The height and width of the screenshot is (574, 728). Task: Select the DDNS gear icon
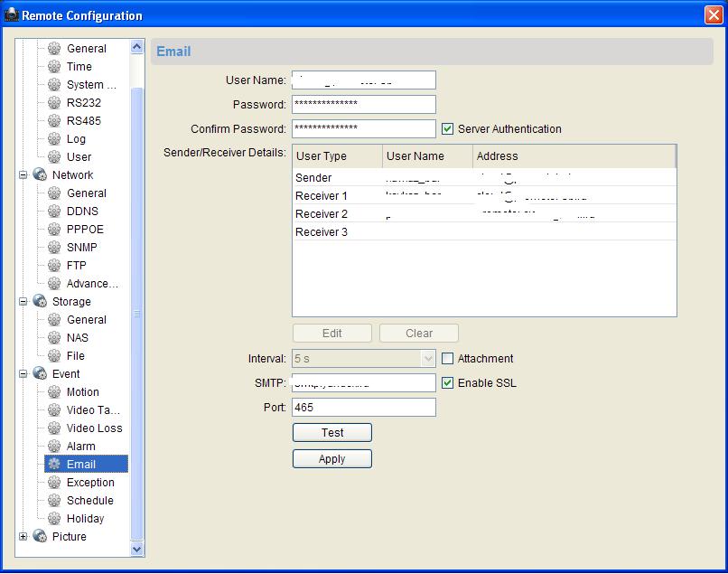(x=54, y=211)
